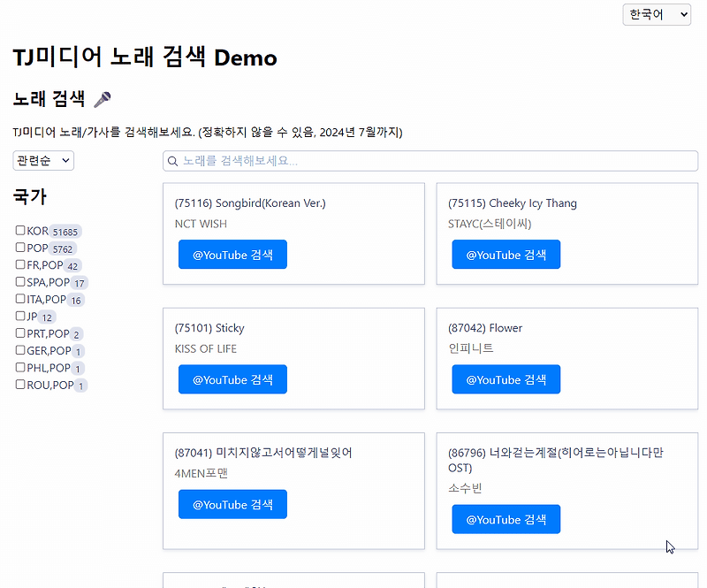
Task: Click YouTube 검색 for Flower by 인피니트
Action: tap(506, 378)
